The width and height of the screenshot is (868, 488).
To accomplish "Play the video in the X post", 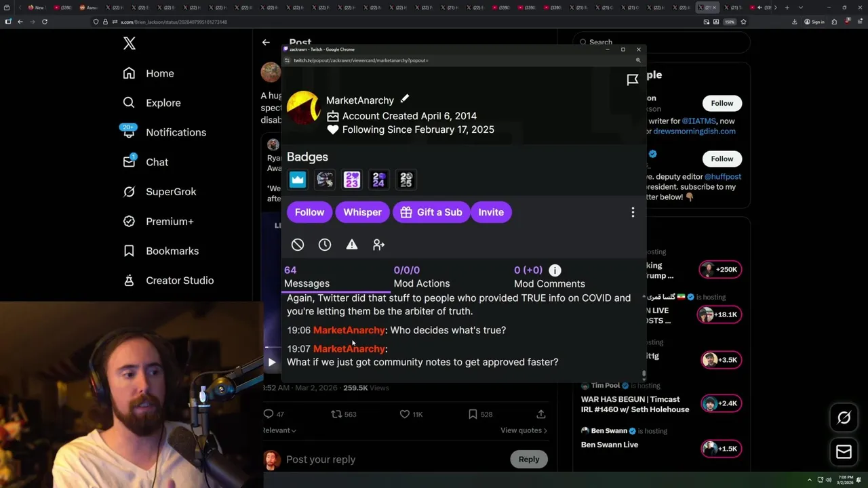I will [x=272, y=363].
